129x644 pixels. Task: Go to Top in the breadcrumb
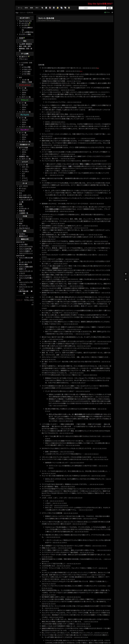(17, 12)
